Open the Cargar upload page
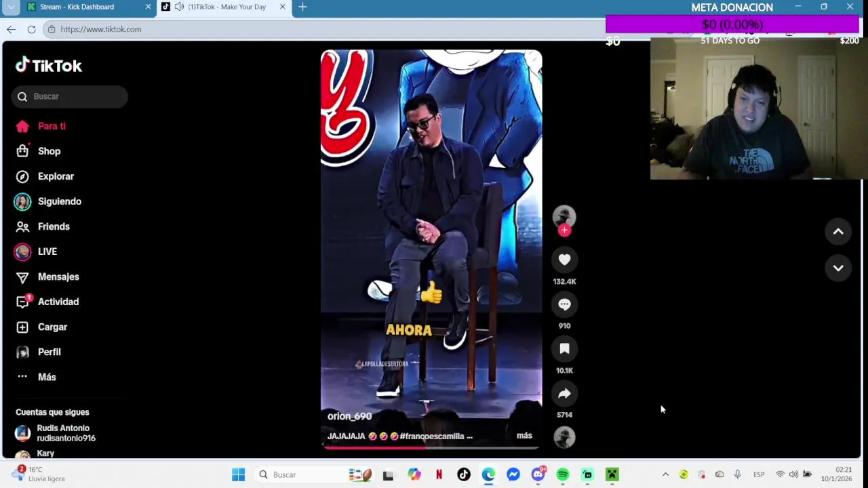 click(x=42, y=327)
